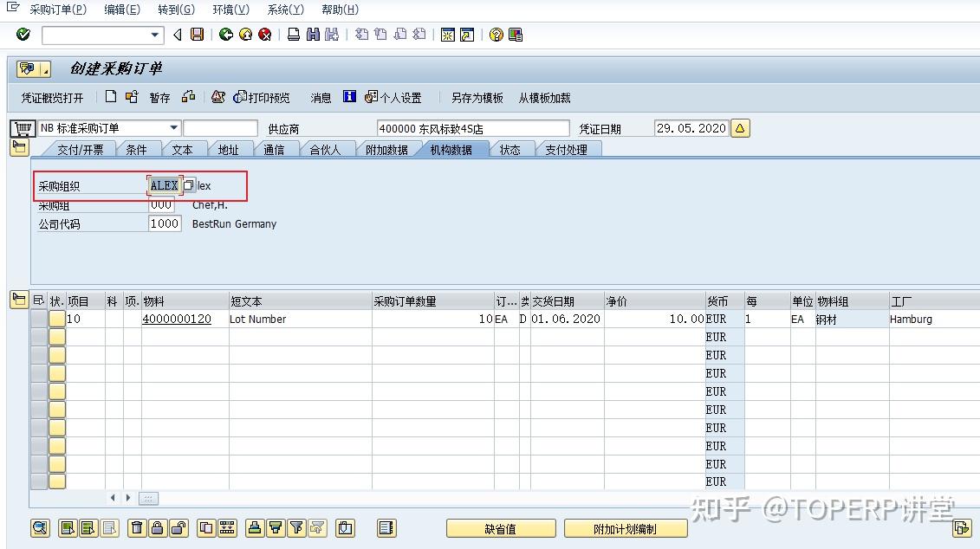
Task: Open the 系统(Y) menu
Action: [286, 10]
